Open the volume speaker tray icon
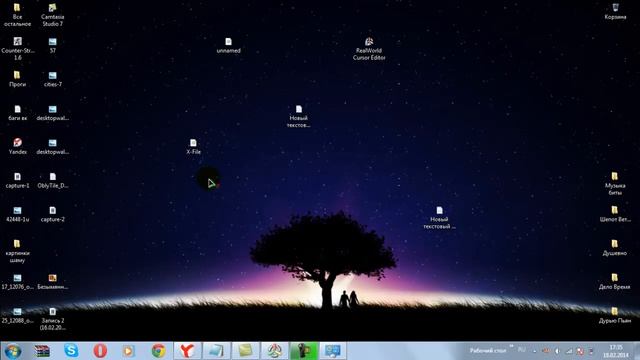Viewport: 640px width, 360px height. [557, 351]
